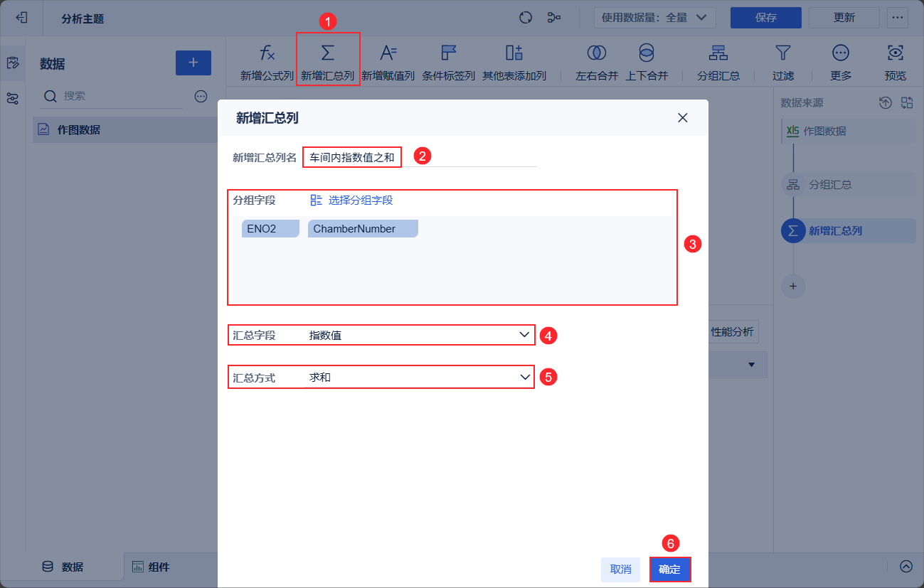Click 条件标签列 flag toolbar item
This screenshot has width=924, height=588.
pos(448,63)
